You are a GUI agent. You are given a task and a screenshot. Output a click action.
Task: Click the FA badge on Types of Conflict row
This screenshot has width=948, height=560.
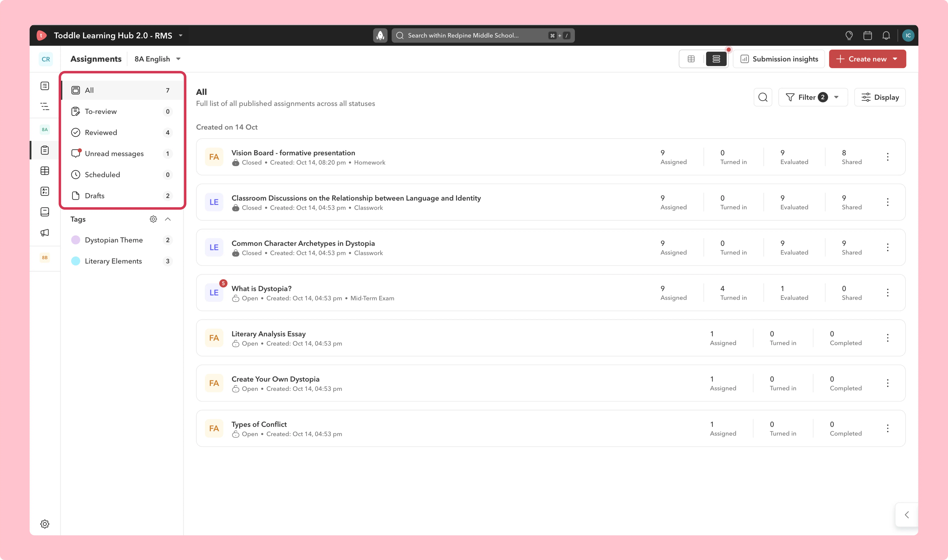click(214, 429)
